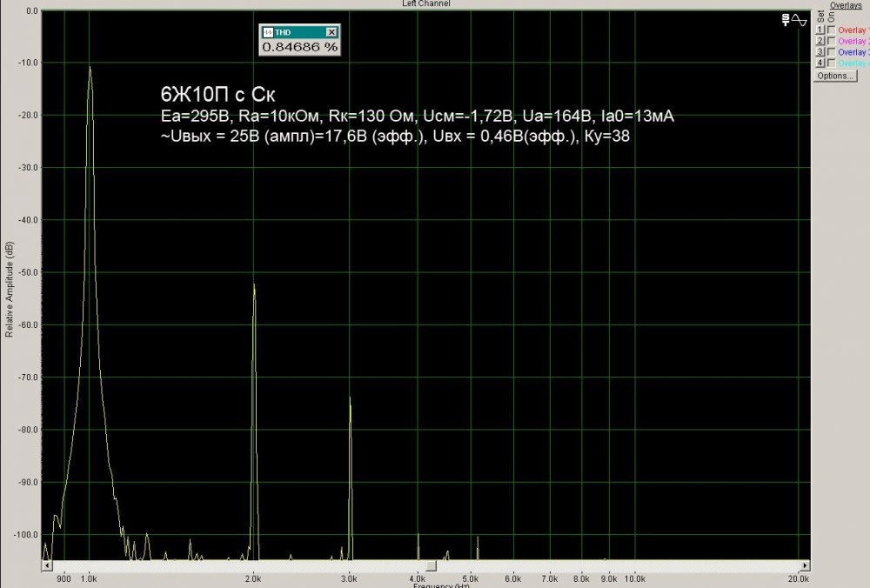Click the THD window's waveform icon
The image size is (870, 588).
tap(268, 32)
